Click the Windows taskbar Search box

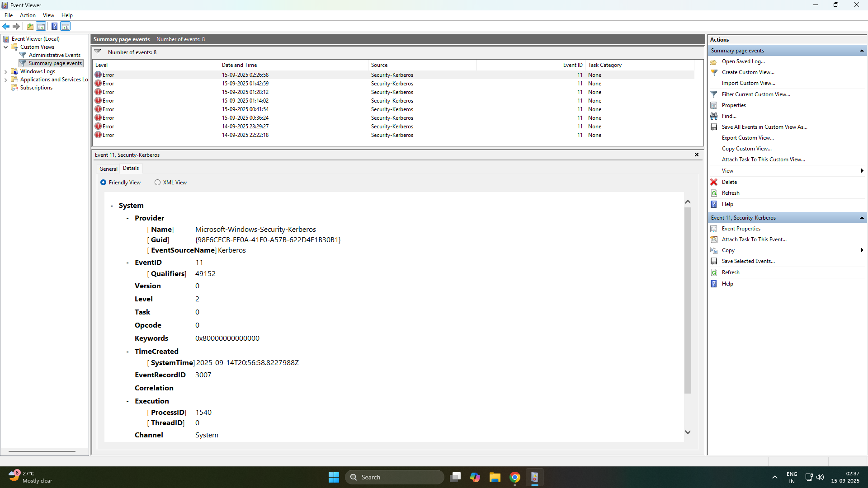(394, 477)
